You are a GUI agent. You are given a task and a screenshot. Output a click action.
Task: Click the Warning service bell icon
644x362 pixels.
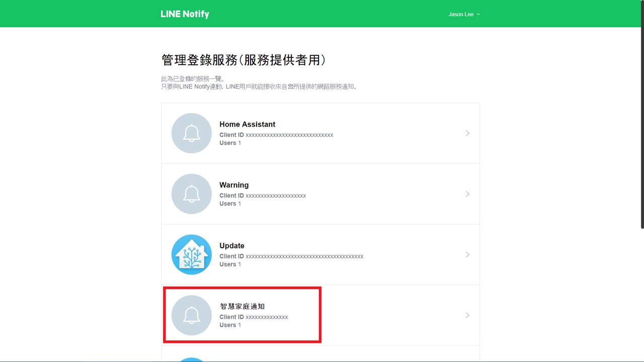click(x=192, y=194)
